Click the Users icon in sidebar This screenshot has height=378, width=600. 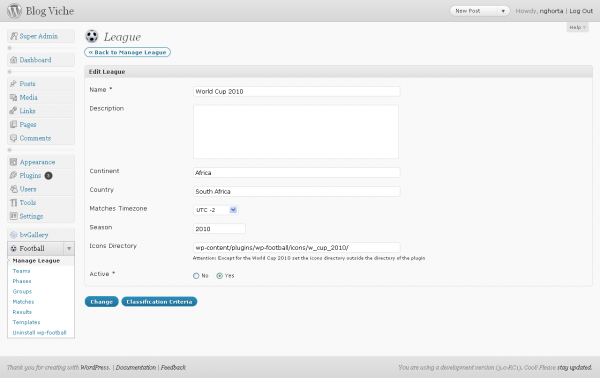[x=13, y=189]
